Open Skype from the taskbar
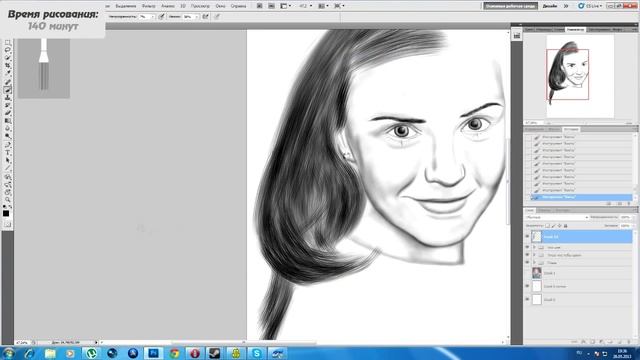Viewport: 640px width, 360px height. pos(257,353)
